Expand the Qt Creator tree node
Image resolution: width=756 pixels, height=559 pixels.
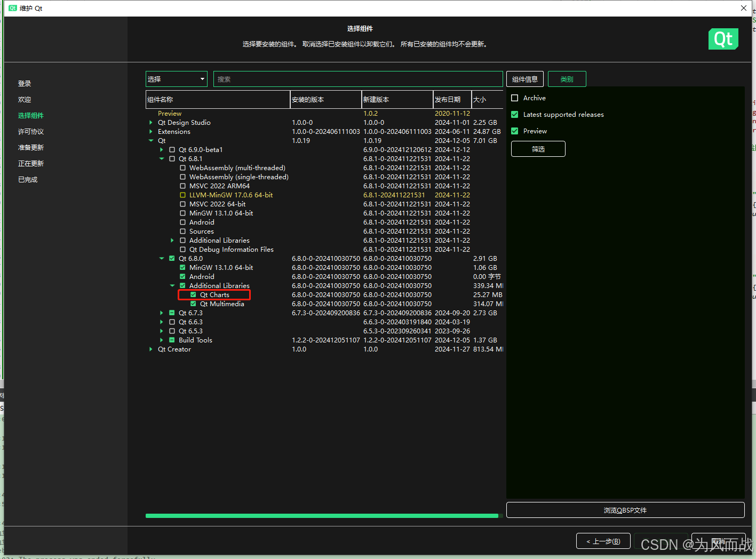[x=150, y=349]
